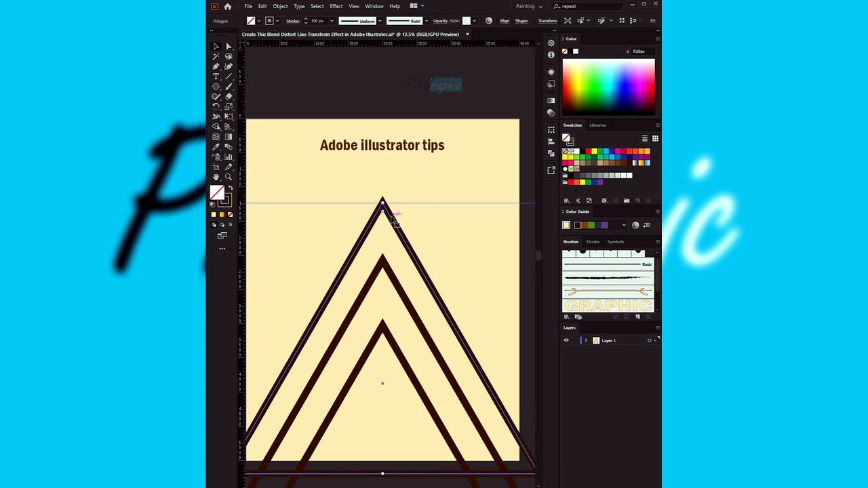Select the Free Transform tool
The width and height of the screenshot is (868, 488).
[229, 117]
